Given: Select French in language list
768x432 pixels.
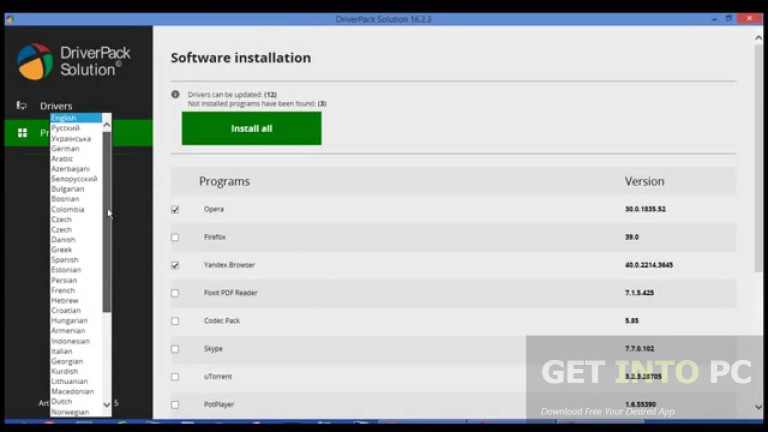Looking at the screenshot, I should [x=63, y=290].
